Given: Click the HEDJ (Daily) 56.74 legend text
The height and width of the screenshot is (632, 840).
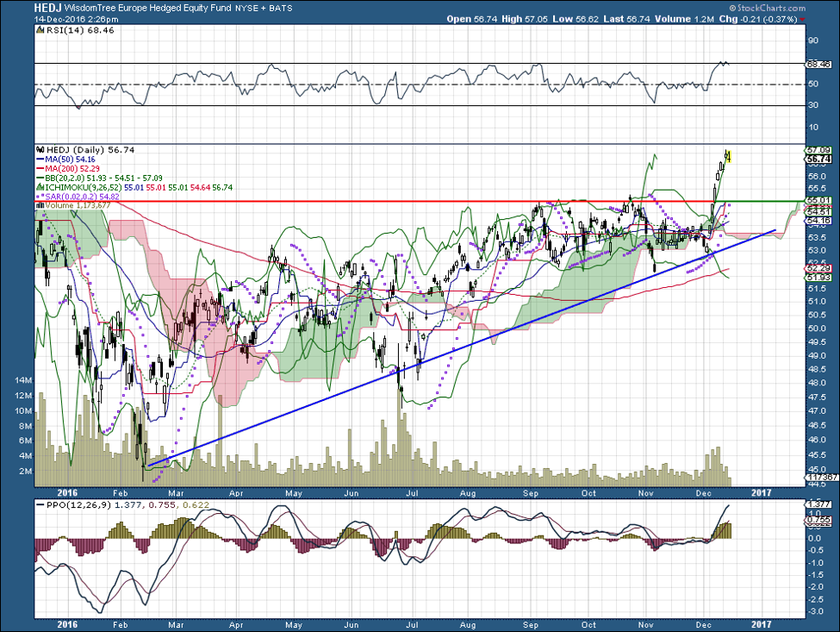Looking at the screenshot, I should (90, 149).
